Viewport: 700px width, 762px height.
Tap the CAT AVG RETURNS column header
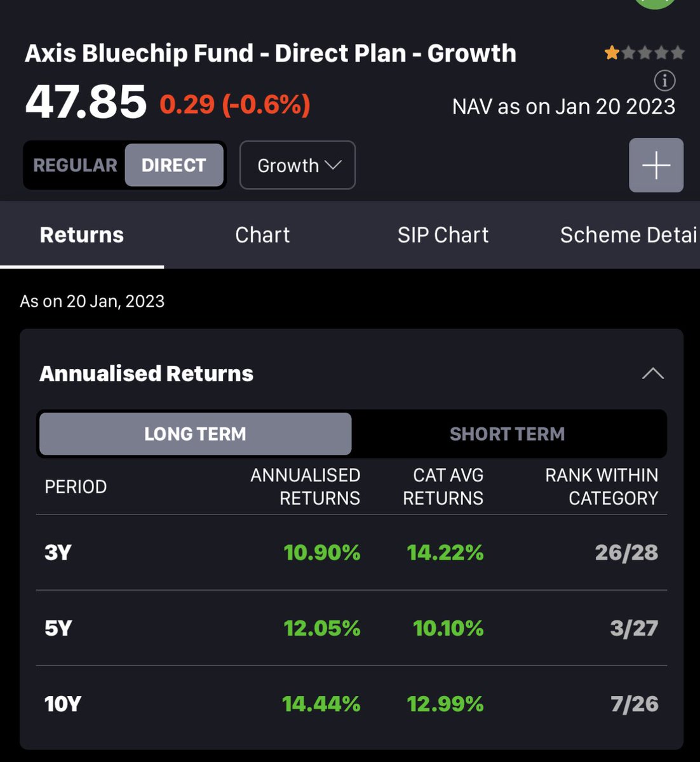[x=443, y=486]
